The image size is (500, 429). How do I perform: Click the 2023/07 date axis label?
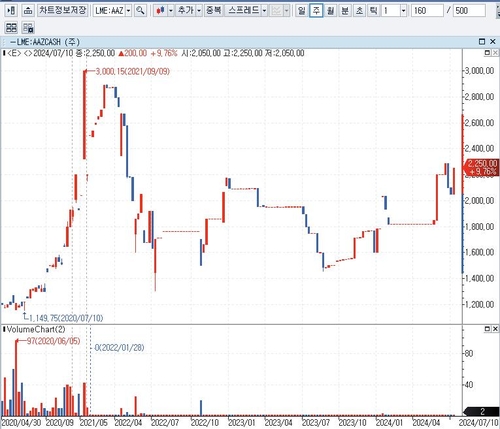[316, 423]
